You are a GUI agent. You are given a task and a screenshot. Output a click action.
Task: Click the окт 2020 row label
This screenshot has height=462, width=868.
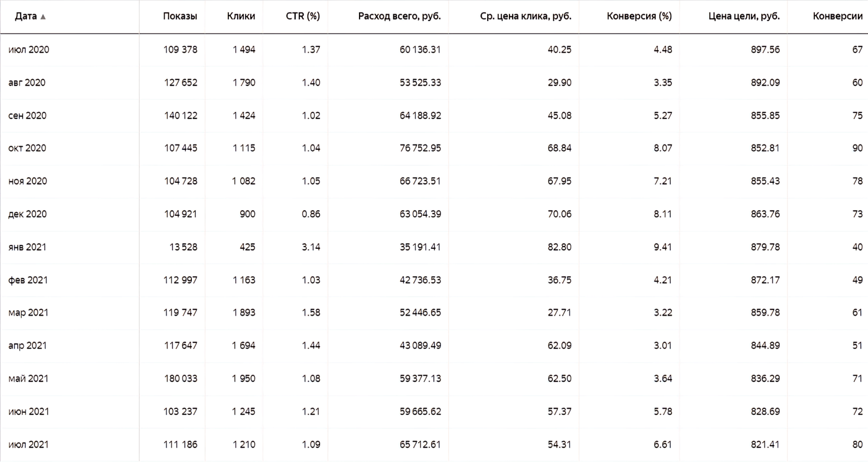click(x=27, y=148)
